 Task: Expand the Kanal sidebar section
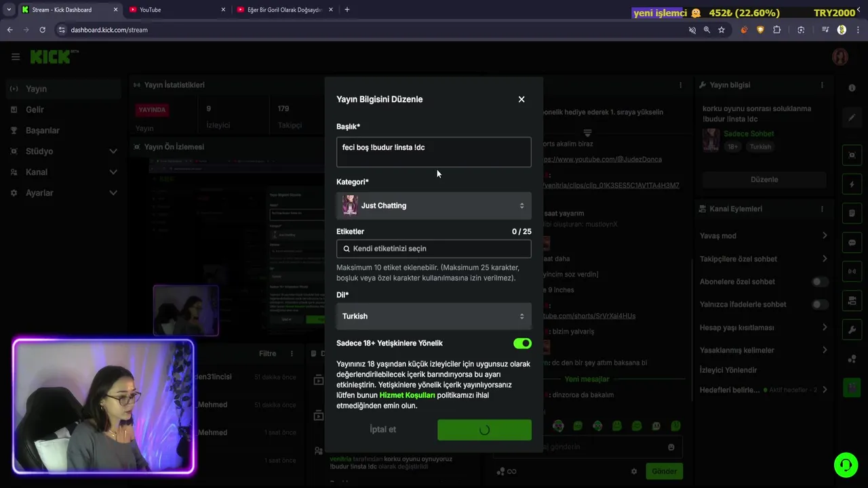pyautogui.click(x=63, y=172)
